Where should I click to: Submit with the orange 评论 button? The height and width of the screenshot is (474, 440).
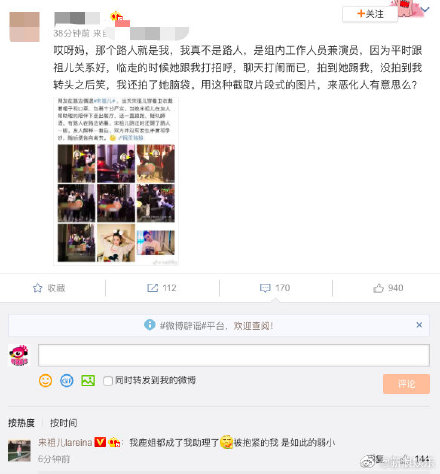pos(406,384)
